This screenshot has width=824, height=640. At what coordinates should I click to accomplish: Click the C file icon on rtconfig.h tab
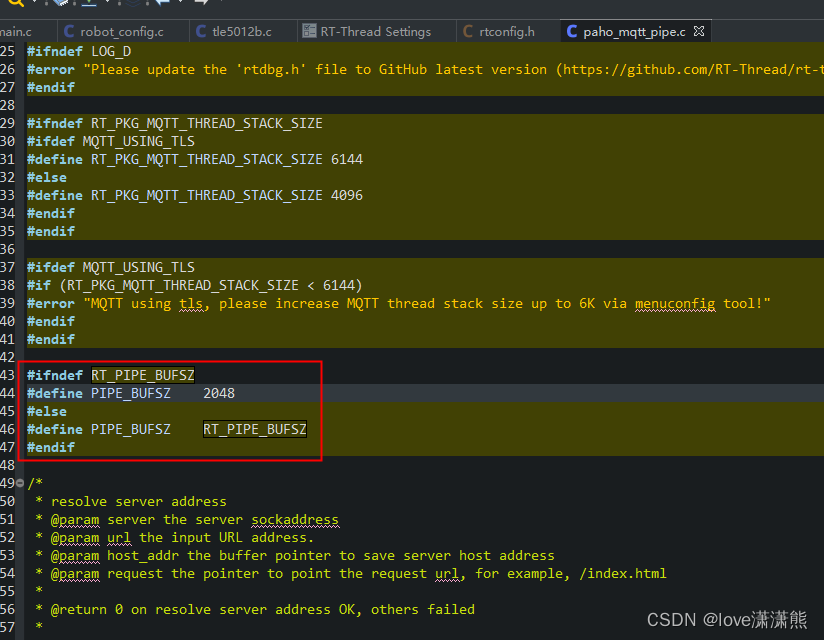pyautogui.click(x=469, y=30)
